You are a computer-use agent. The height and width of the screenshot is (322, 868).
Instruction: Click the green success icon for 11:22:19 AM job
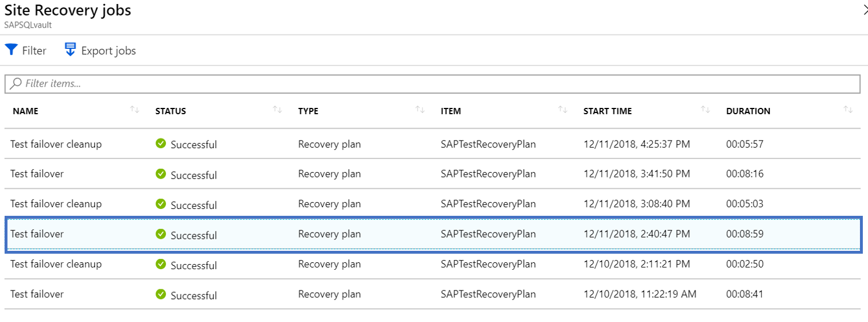click(x=161, y=294)
